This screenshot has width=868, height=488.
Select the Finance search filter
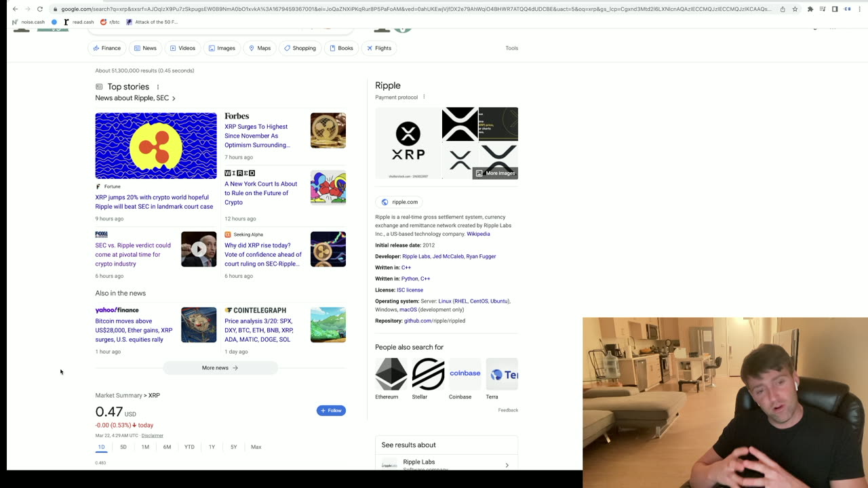(x=107, y=48)
